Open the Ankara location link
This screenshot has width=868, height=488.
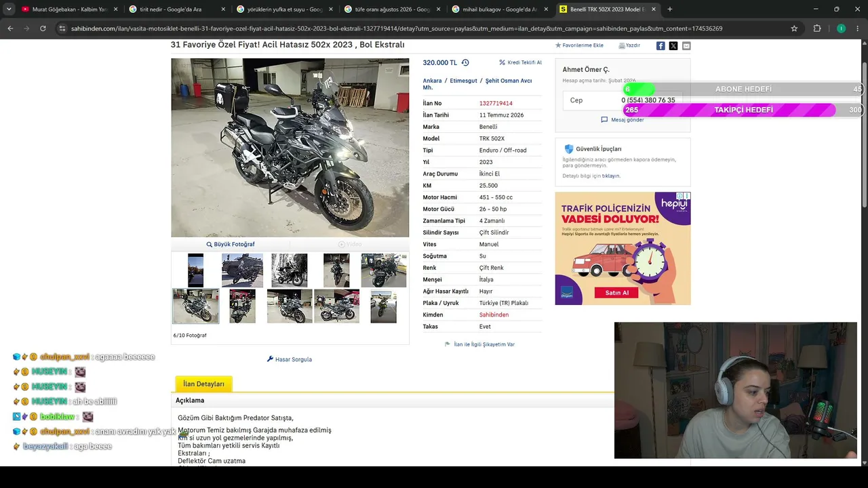tap(433, 81)
